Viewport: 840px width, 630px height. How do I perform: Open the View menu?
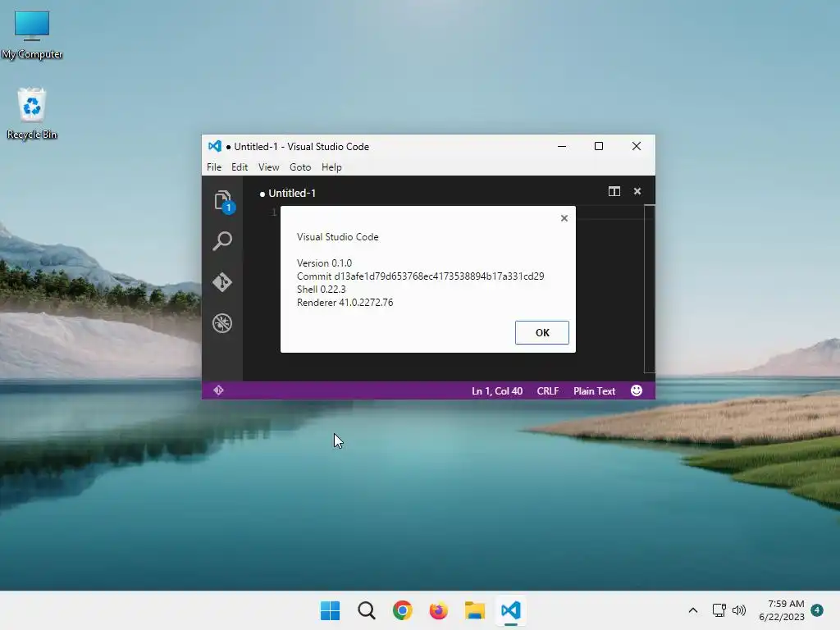(269, 167)
